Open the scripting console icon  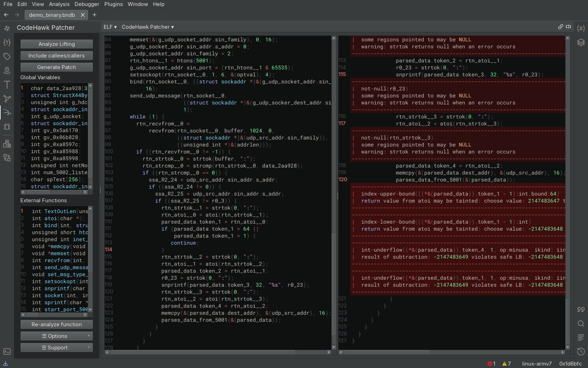tap(7, 351)
